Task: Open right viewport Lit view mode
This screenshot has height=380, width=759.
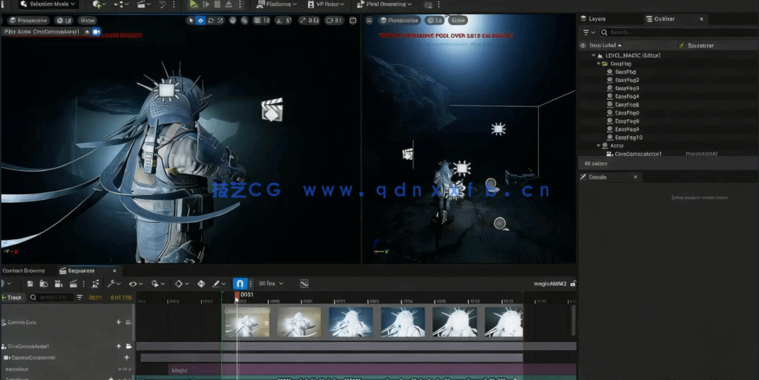Action: (434, 20)
